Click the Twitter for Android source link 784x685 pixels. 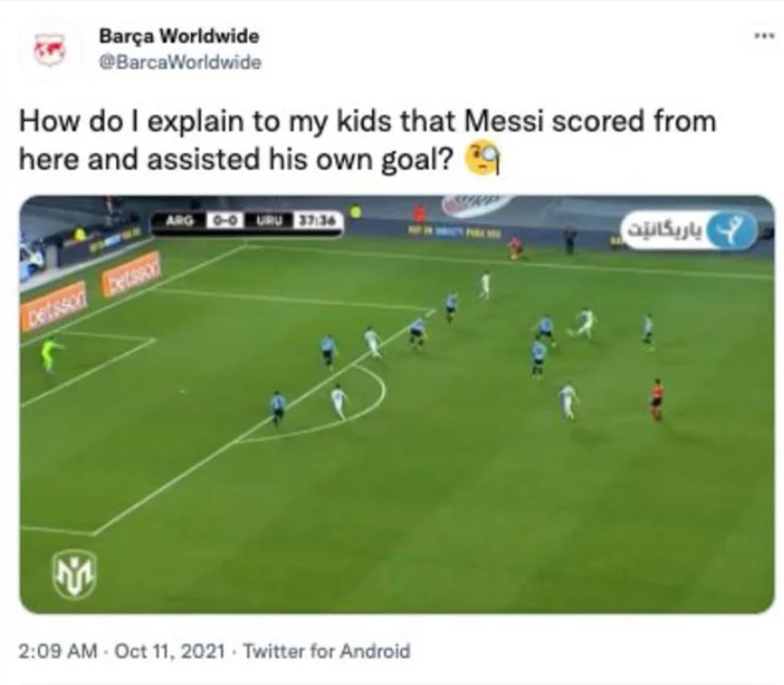click(x=326, y=651)
